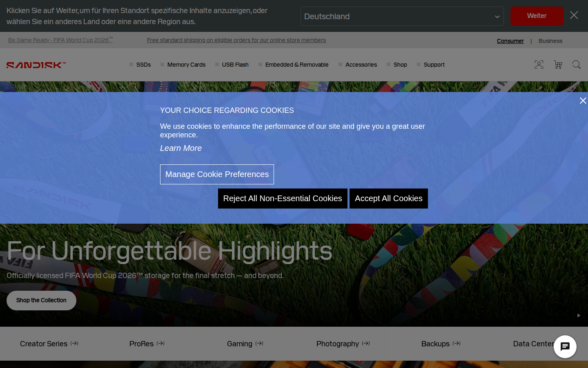Open the ProRes category
This screenshot has width=588, height=368.
(x=147, y=344)
